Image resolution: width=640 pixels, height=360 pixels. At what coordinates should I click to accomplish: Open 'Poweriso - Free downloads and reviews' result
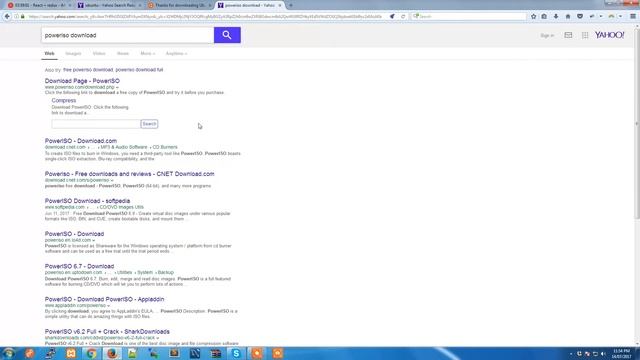129,174
